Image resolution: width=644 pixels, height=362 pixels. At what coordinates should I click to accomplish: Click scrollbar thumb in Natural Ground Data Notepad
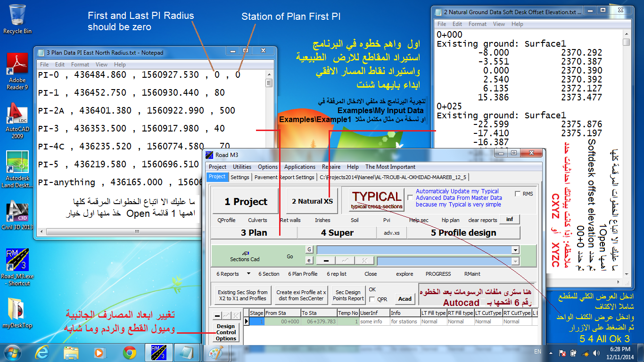tap(626, 42)
